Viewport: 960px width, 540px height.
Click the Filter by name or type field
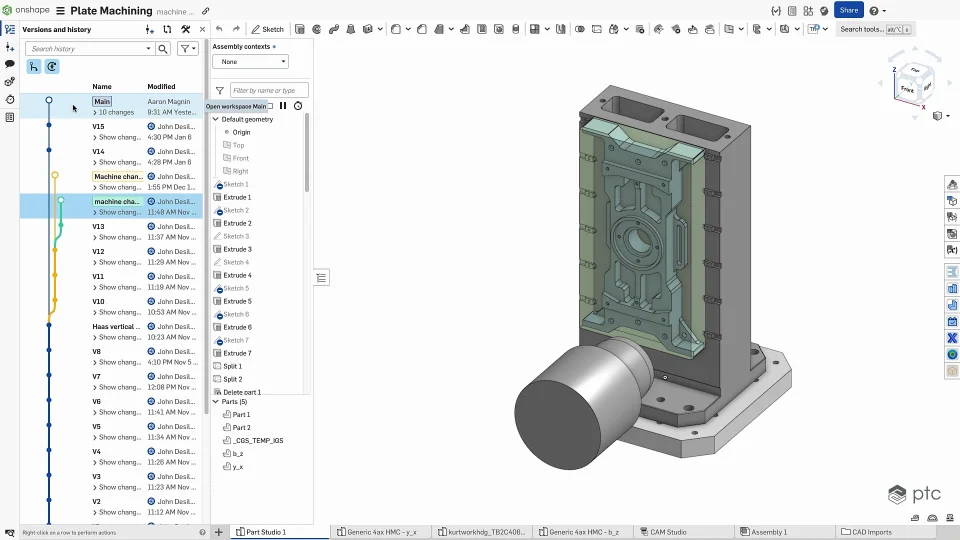[268, 90]
